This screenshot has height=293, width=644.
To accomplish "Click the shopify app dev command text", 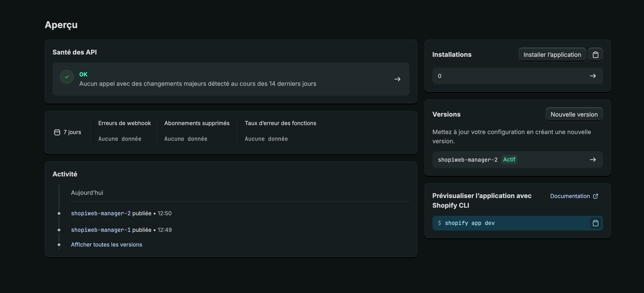I will pos(470,223).
